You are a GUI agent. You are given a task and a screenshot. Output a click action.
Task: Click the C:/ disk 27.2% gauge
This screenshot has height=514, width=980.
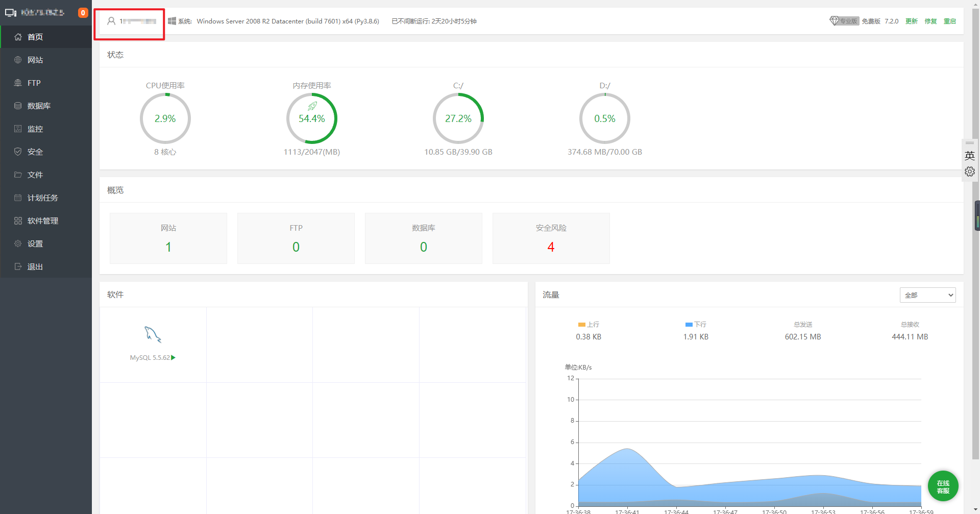click(x=458, y=118)
